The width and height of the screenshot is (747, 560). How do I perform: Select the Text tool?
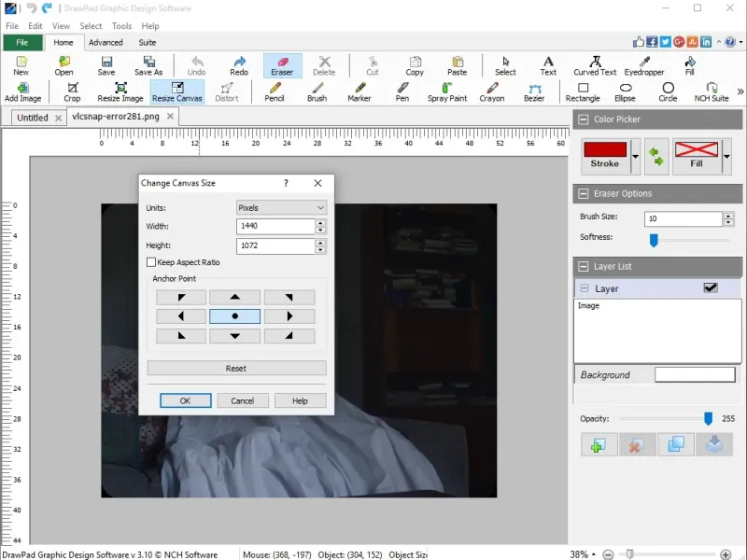(548, 65)
